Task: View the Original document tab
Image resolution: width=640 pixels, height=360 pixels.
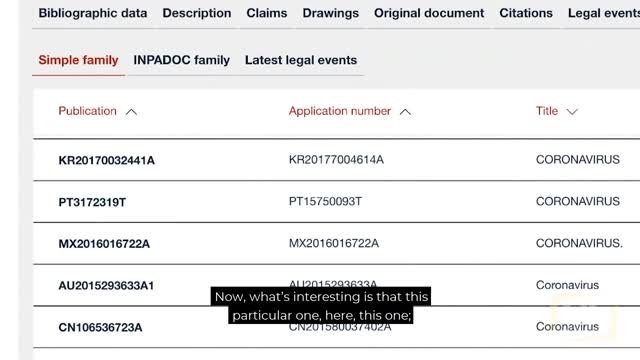Action: coord(429,13)
